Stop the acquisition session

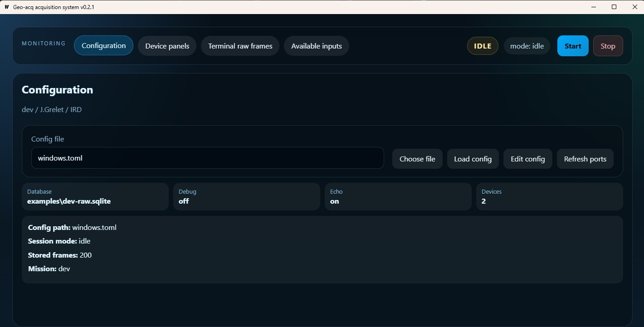(x=608, y=46)
